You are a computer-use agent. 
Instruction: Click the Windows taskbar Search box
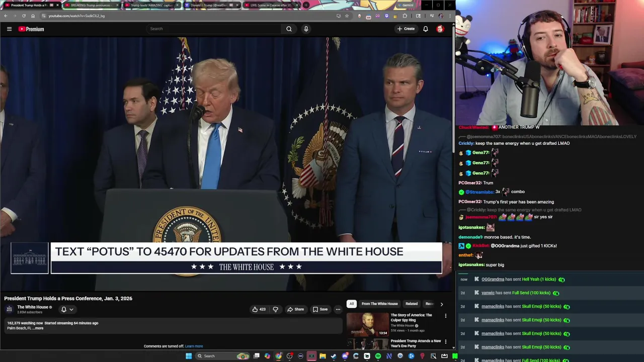(x=222, y=356)
